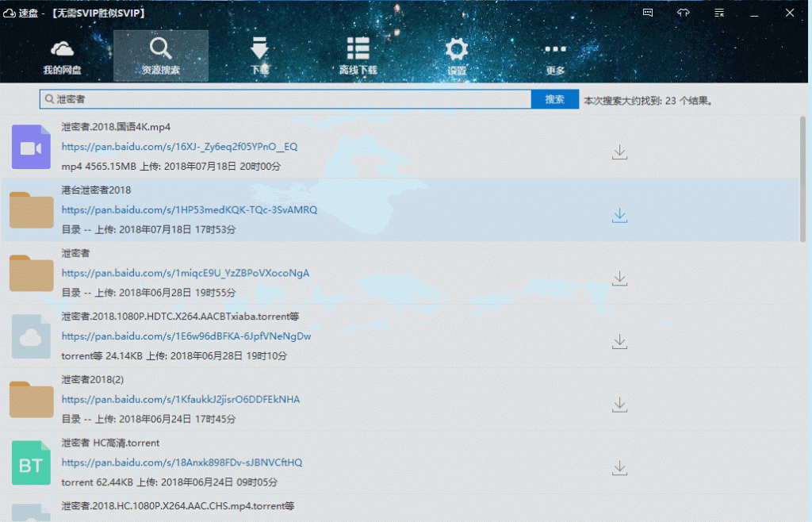Click the feedback message icon in title bar
812x522 pixels.
pyautogui.click(x=648, y=13)
